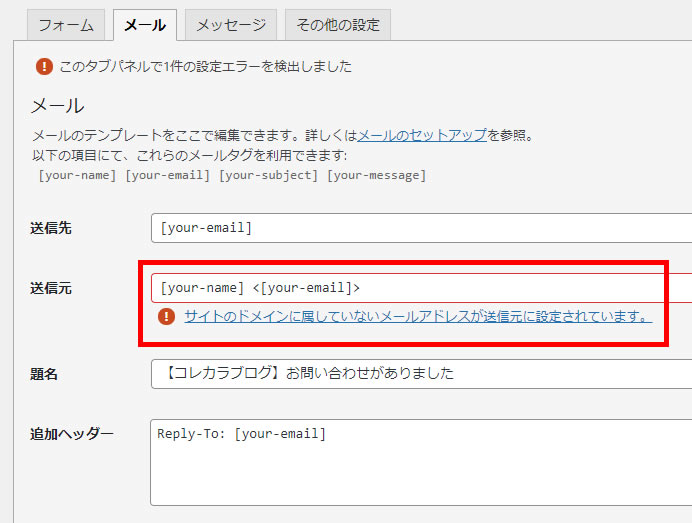The width and height of the screenshot is (692, 523).
Task: Click the 送信元 field label
Action: [51, 288]
